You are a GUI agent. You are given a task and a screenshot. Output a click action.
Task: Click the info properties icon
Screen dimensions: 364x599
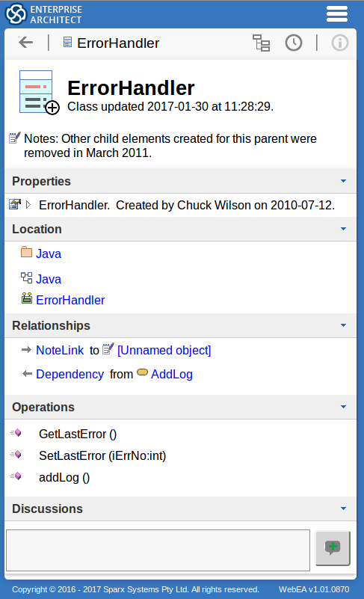click(x=339, y=43)
